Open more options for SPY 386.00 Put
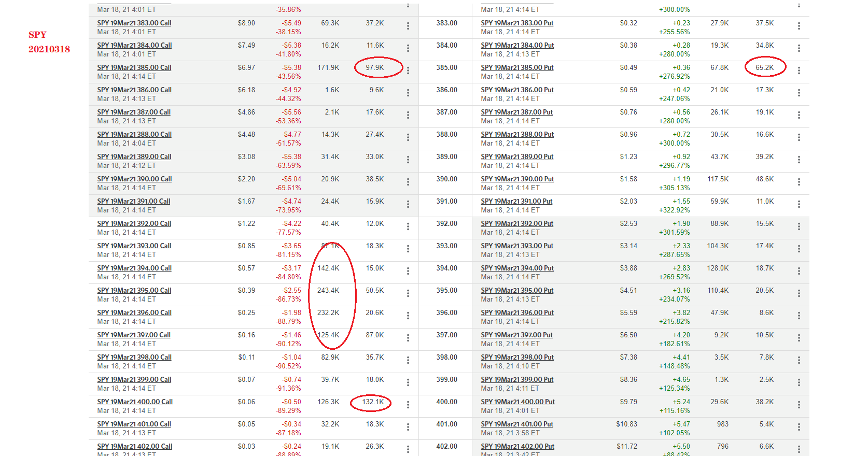Viewport: 868px width, 456px height. (x=799, y=93)
